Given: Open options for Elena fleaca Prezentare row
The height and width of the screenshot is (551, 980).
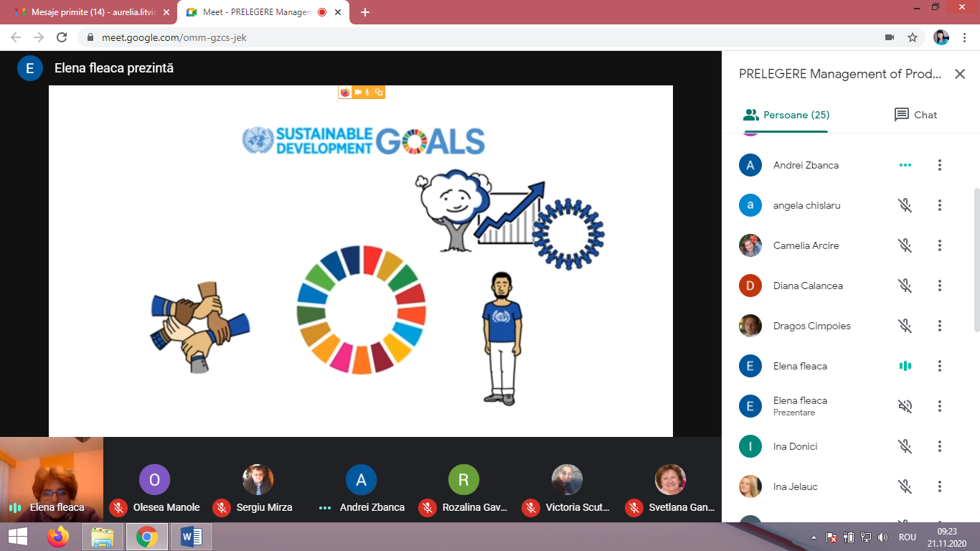Looking at the screenshot, I should [940, 406].
